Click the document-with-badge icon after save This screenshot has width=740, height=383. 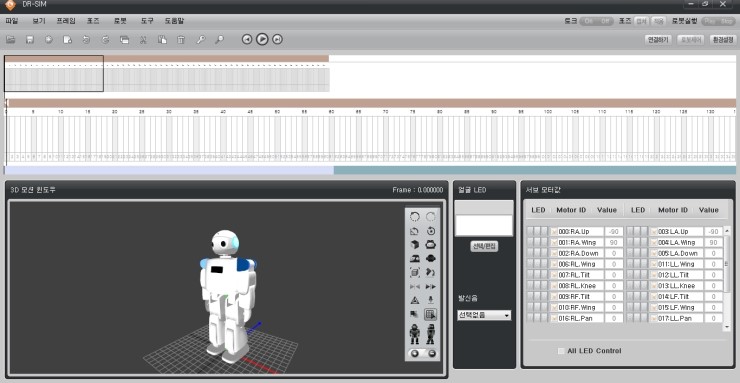click(67, 40)
